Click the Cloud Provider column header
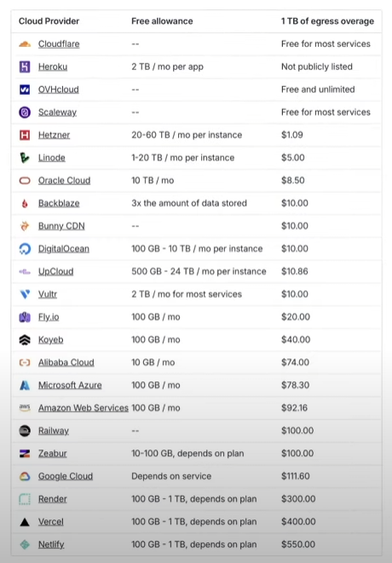The height and width of the screenshot is (563, 392). point(49,21)
